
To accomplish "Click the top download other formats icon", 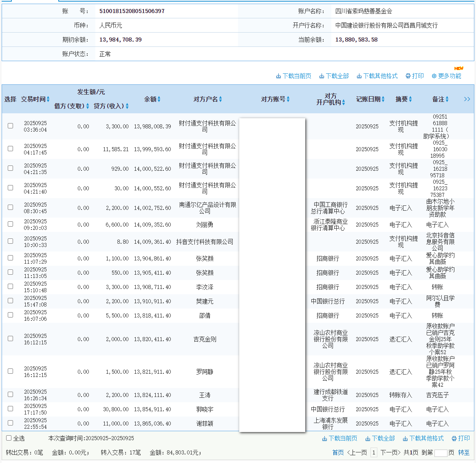I will [x=359, y=76].
